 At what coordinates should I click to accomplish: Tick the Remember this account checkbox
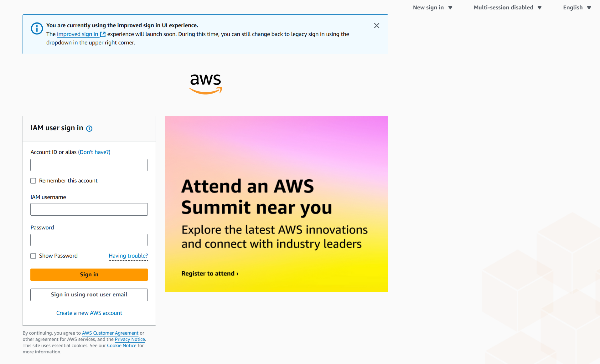coord(33,181)
